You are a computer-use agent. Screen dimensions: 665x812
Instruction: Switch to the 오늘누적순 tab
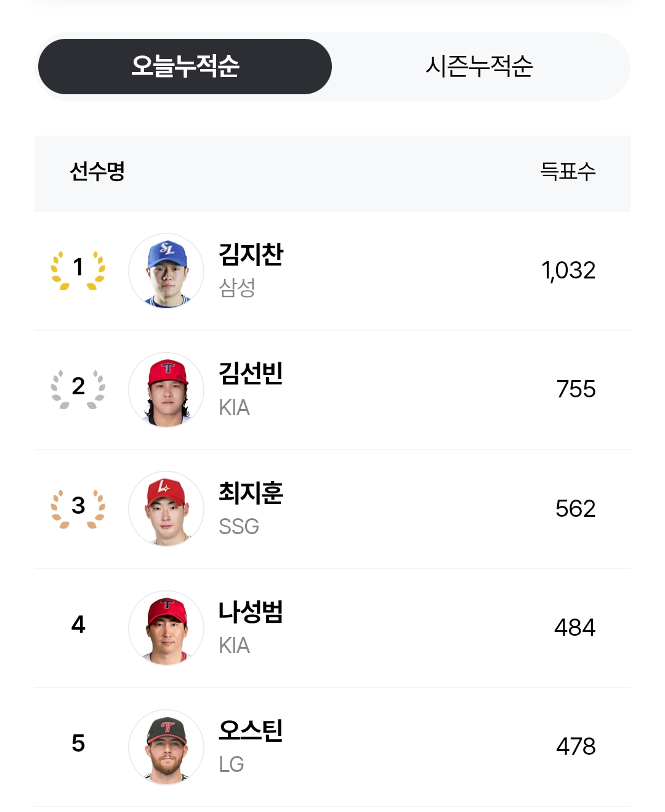pyautogui.click(x=185, y=67)
